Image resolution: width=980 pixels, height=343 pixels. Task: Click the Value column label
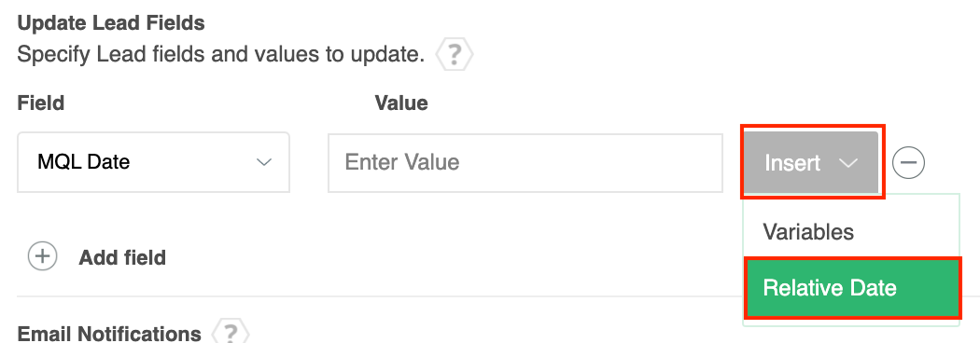(401, 103)
